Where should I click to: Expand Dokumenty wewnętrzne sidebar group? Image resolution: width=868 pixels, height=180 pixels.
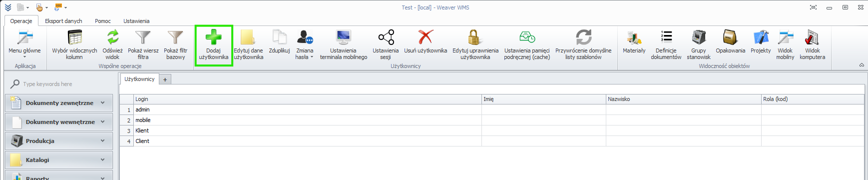click(59, 122)
